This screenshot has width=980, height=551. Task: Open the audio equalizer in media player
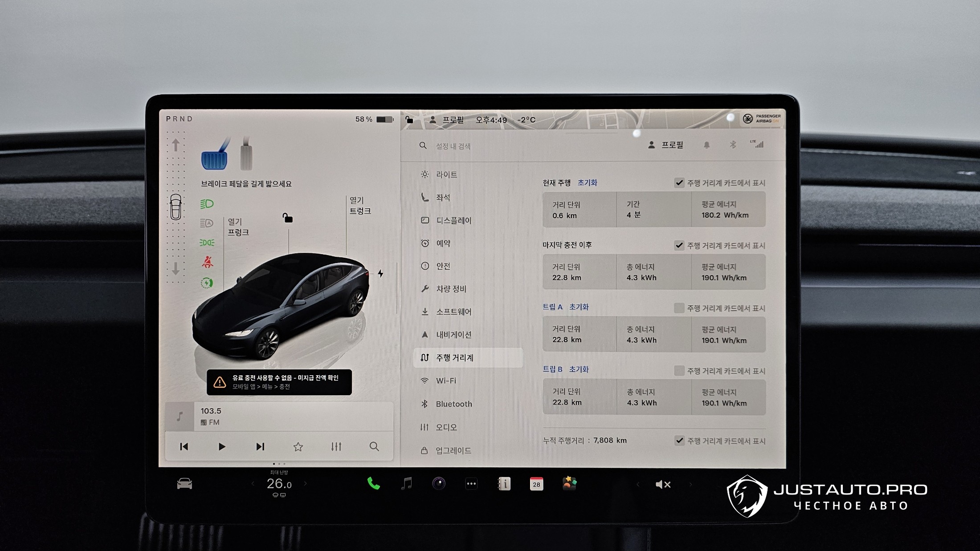[336, 446]
